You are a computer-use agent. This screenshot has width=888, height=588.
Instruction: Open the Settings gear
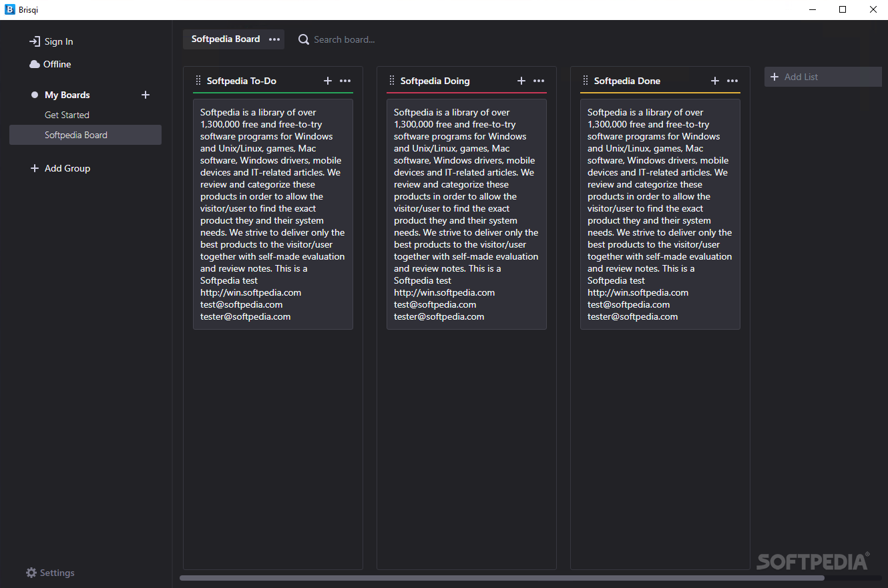pyautogui.click(x=31, y=573)
